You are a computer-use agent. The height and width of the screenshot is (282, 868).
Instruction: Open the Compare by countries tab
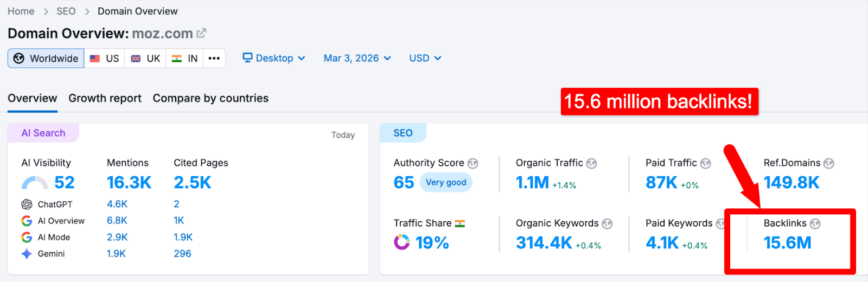(210, 98)
